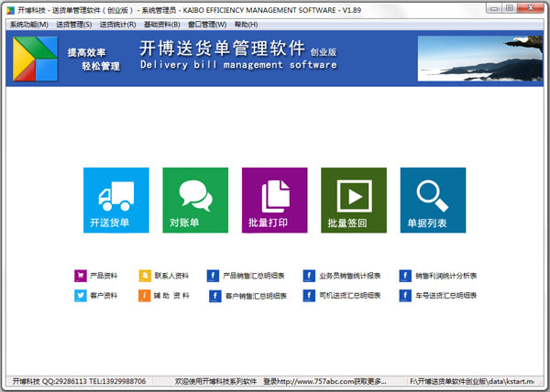Image resolution: width=550 pixels, height=392 pixels.
Task: Open the 基础资料(B) menu
Action: [163, 25]
